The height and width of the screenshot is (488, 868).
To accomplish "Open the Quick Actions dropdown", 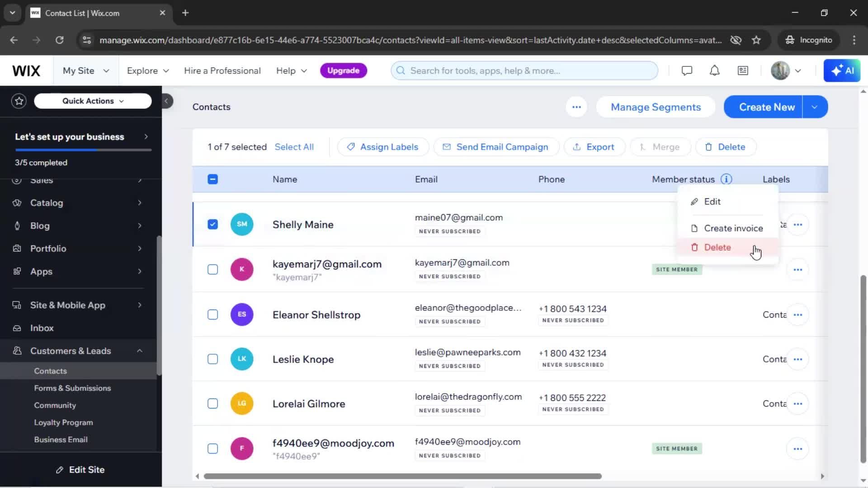I will pos(93,101).
